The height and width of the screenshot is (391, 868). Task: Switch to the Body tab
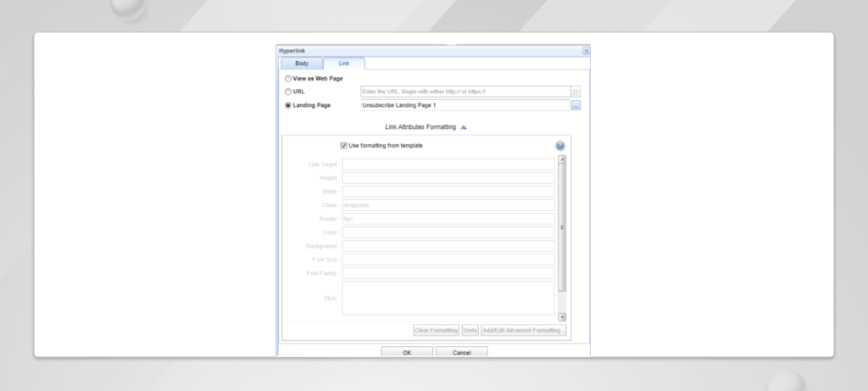302,64
